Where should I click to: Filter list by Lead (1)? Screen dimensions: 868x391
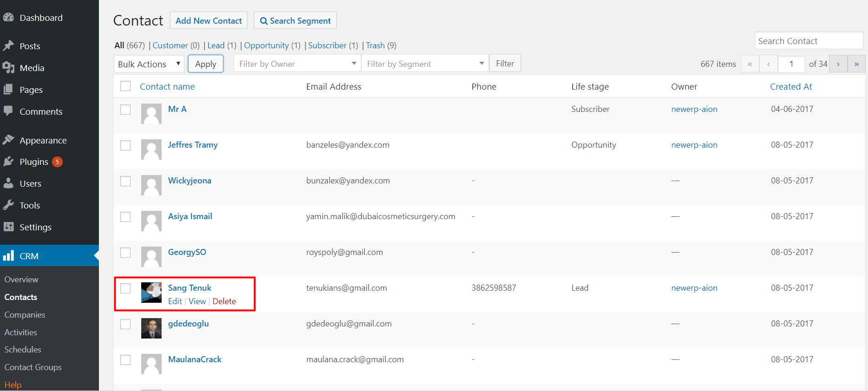(222, 46)
